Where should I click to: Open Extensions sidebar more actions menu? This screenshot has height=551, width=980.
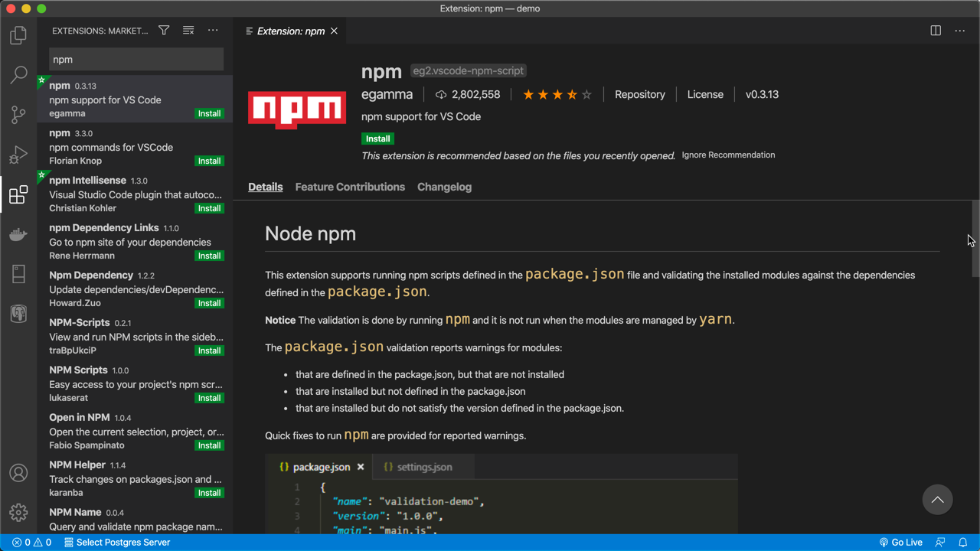(213, 31)
